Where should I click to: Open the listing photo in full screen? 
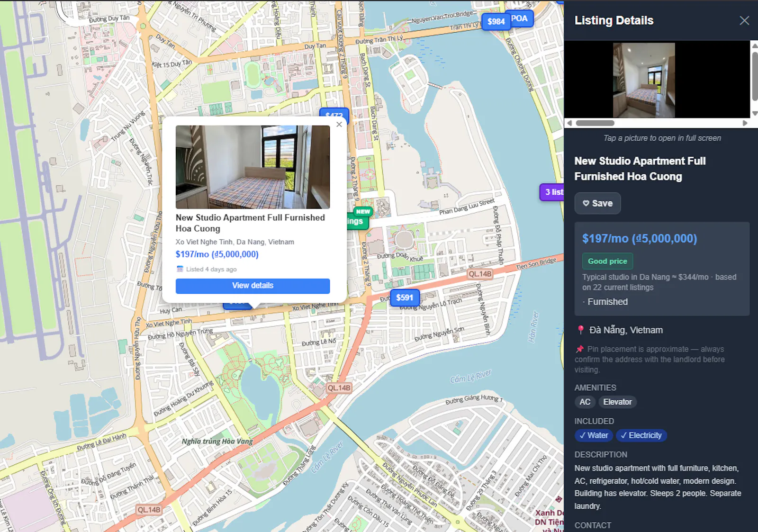click(644, 80)
